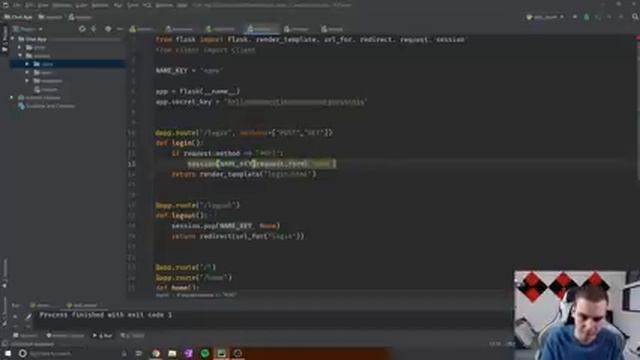Click return render_template login line
Screen dimensions: 640x360
[244, 174]
